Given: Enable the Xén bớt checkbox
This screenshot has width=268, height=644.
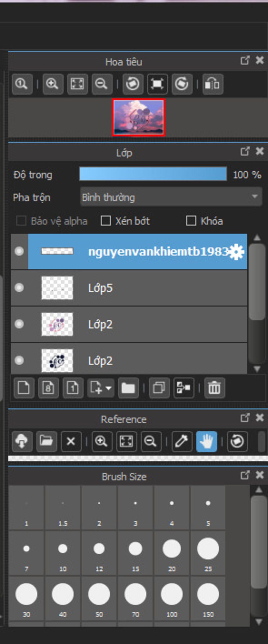Looking at the screenshot, I should 106,221.
